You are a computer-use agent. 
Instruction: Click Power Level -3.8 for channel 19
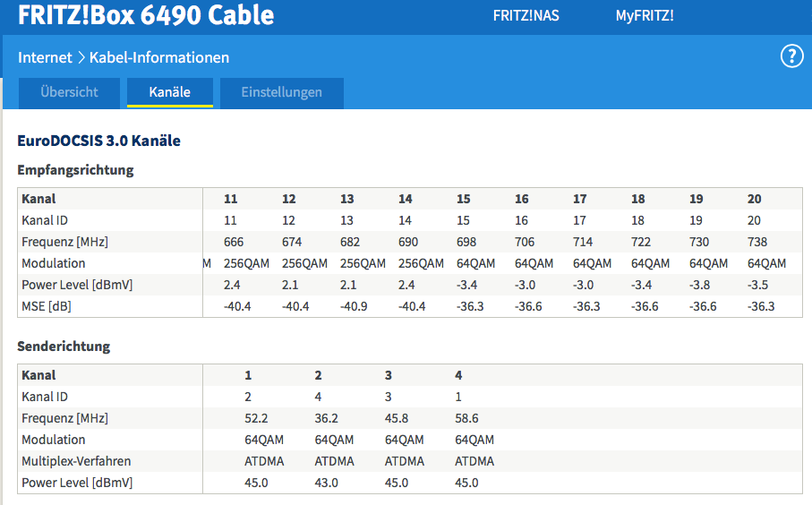(699, 285)
